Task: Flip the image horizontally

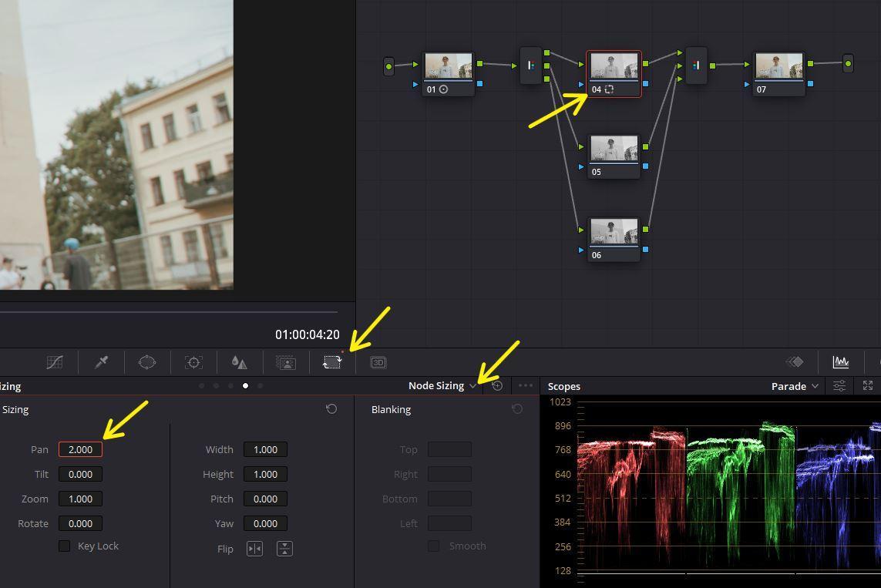Action: (x=254, y=549)
